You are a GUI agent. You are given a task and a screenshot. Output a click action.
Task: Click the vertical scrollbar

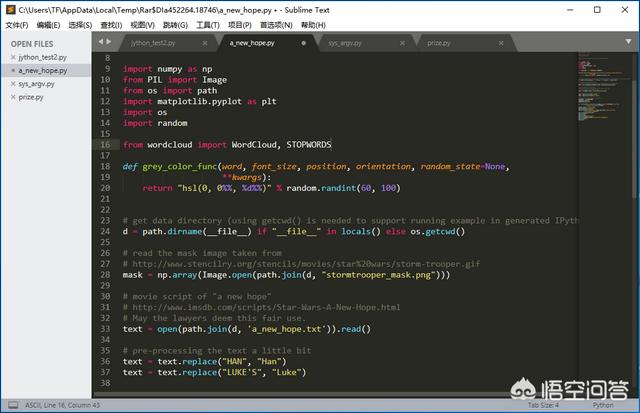[636, 139]
